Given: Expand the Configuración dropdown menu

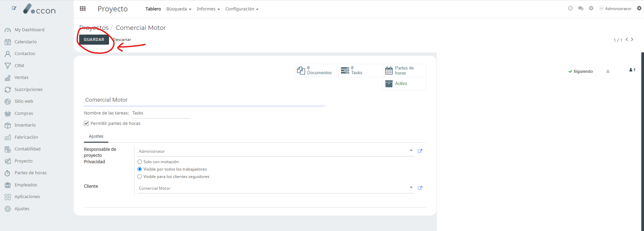Looking at the screenshot, I should [x=242, y=9].
